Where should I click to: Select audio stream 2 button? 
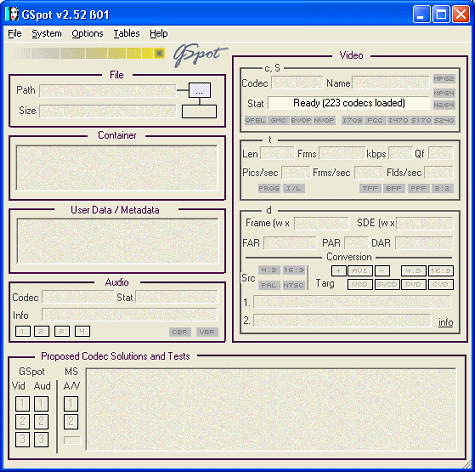coord(42,331)
